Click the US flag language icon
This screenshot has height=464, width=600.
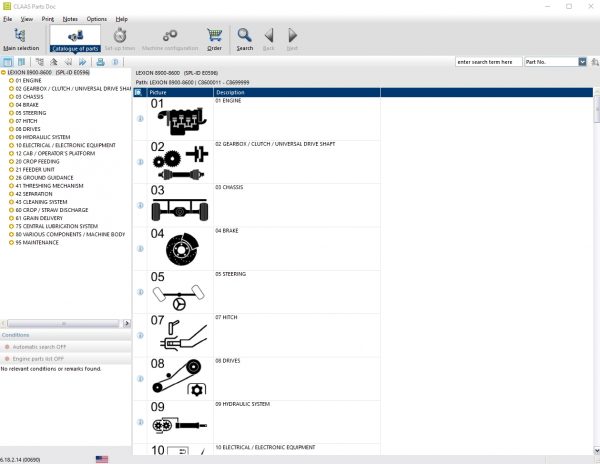tap(102, 458)
